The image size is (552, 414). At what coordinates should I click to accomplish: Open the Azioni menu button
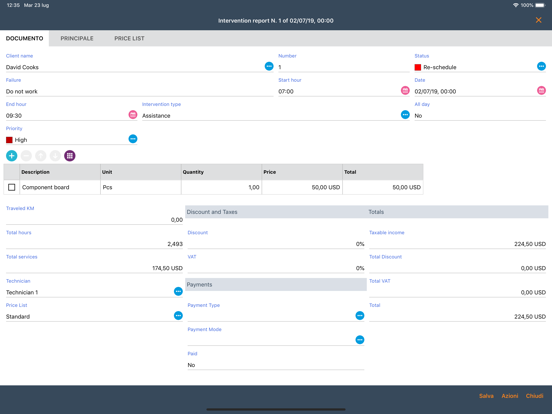(510, 396)
